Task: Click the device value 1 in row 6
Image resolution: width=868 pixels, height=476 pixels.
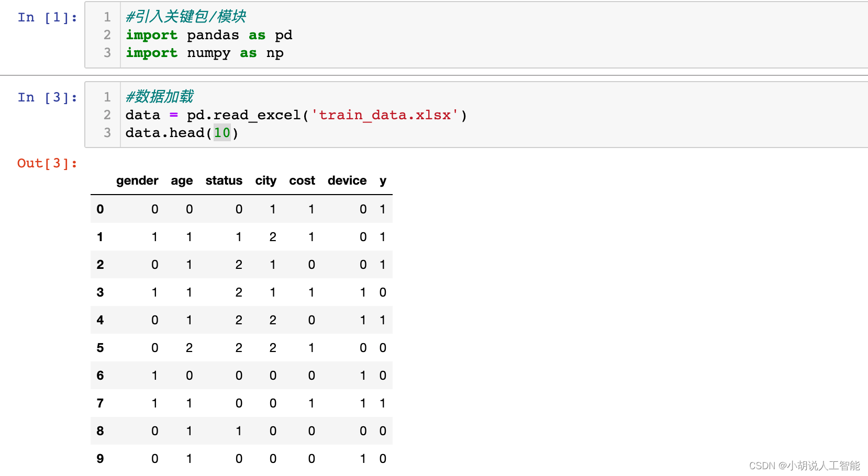Action: point(363,376)
